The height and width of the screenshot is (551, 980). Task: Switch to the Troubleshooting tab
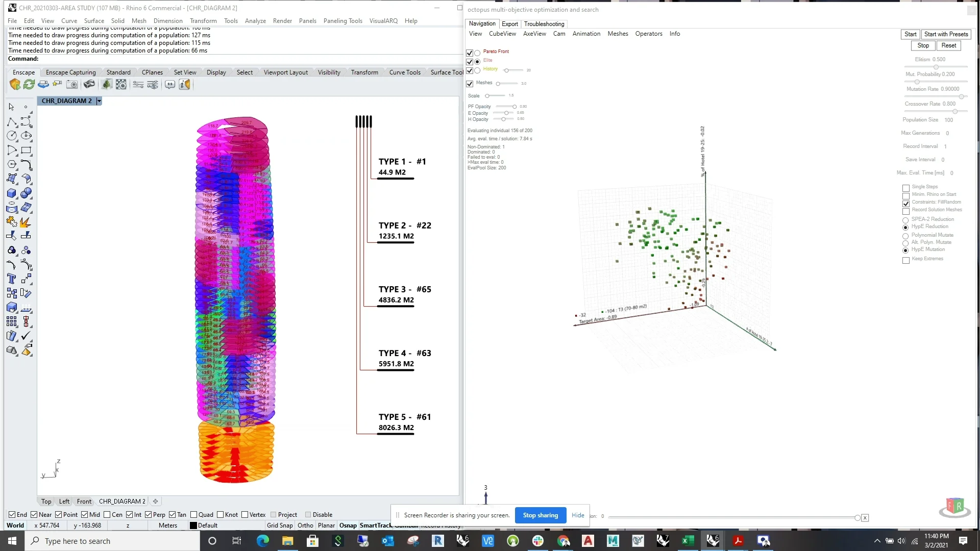point(544,24)
